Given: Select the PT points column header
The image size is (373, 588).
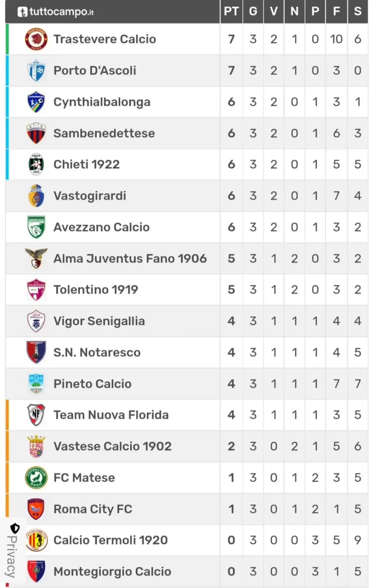Looking at the screenshot, I should pos(231,11).
